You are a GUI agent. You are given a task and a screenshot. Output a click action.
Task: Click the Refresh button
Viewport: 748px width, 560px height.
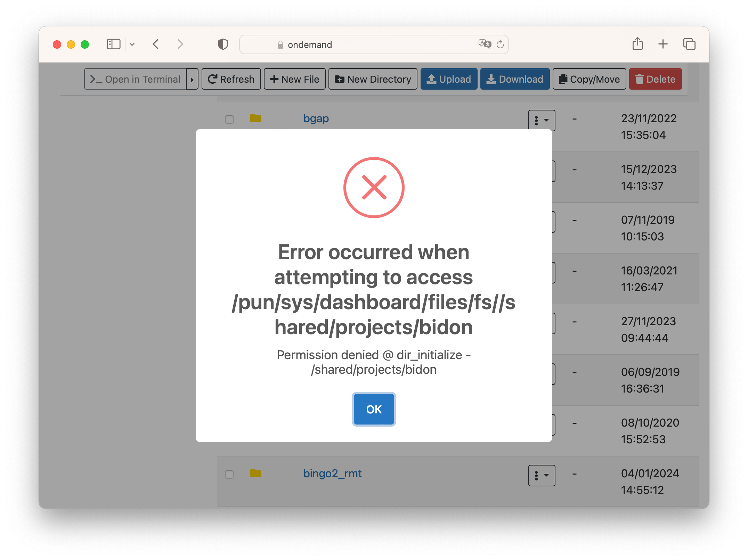pyautogui.click(x=231, y=79)
